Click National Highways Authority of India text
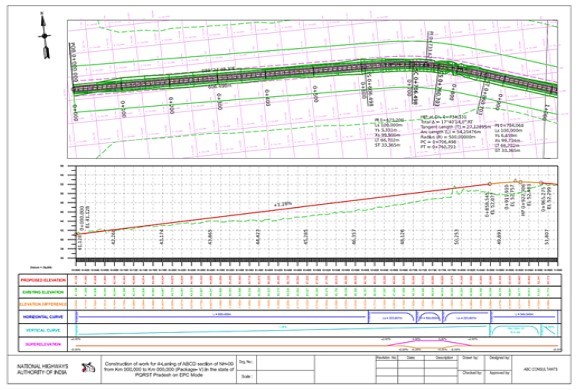This screenshot has height=390, width=577. pyautogui.click(x=43, y=369)
